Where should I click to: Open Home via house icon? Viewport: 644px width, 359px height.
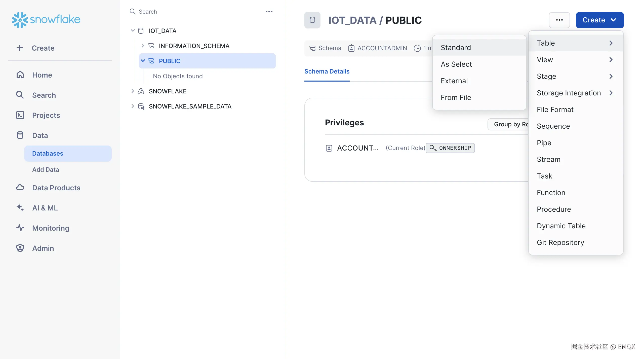[x=20, y=75]
